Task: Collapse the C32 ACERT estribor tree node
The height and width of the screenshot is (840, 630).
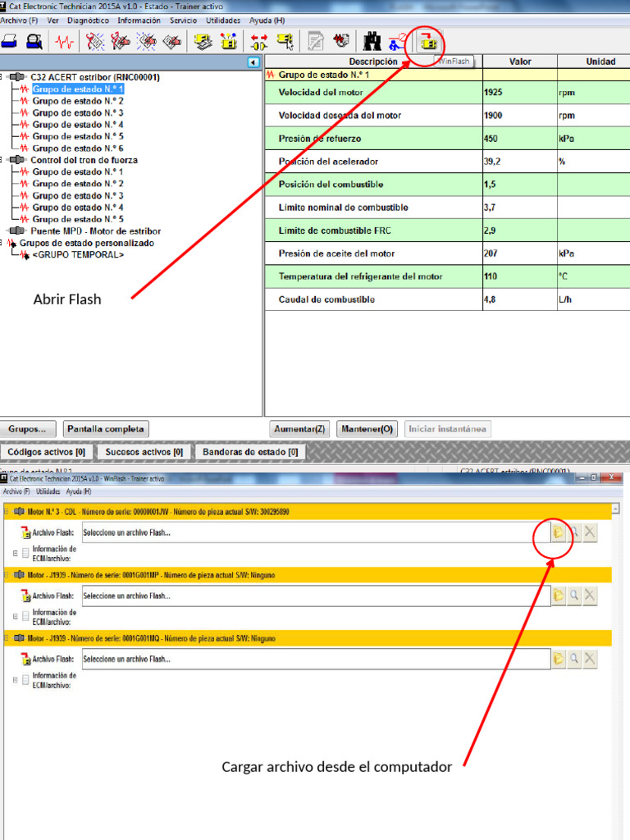Action: point(2,77)
